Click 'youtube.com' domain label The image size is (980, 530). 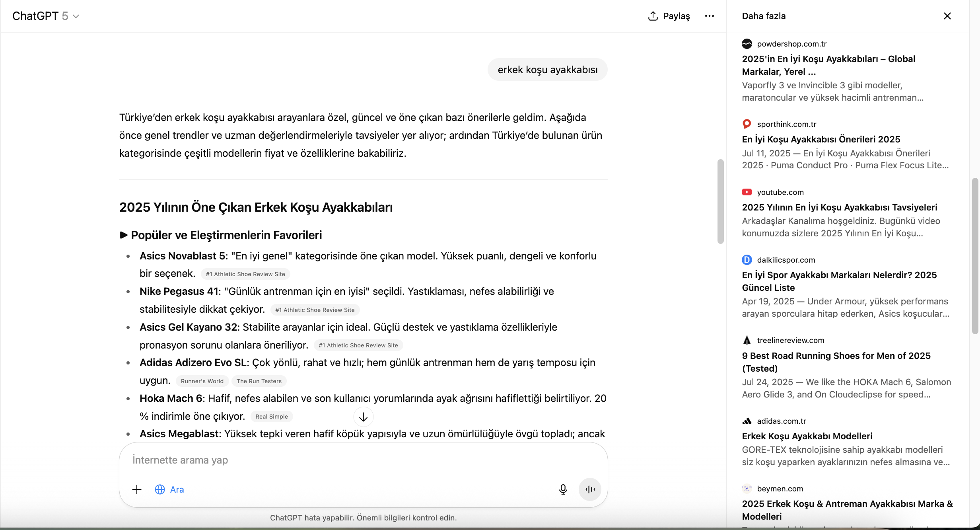[x=780, y=192]
